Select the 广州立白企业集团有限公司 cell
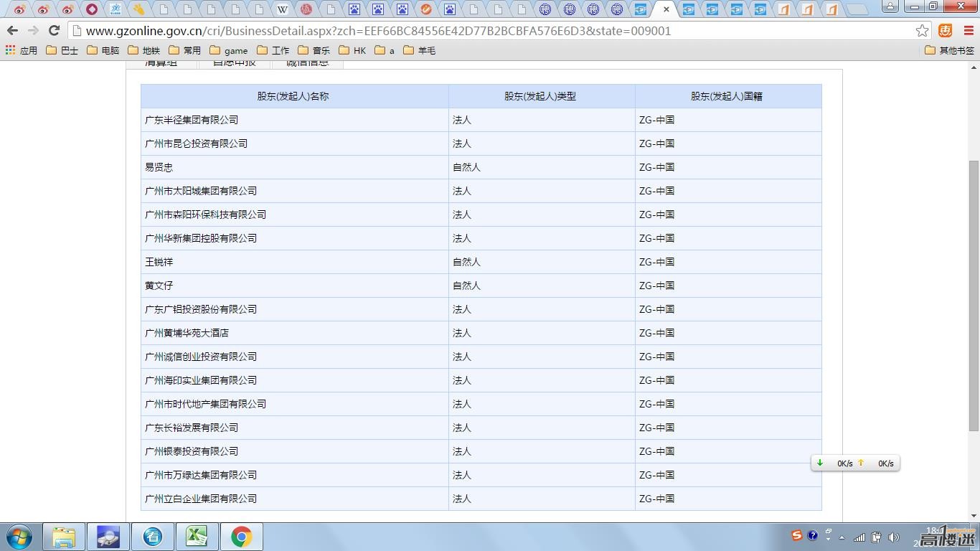Screen dimensions: 980x551 [x=295, y=499]
